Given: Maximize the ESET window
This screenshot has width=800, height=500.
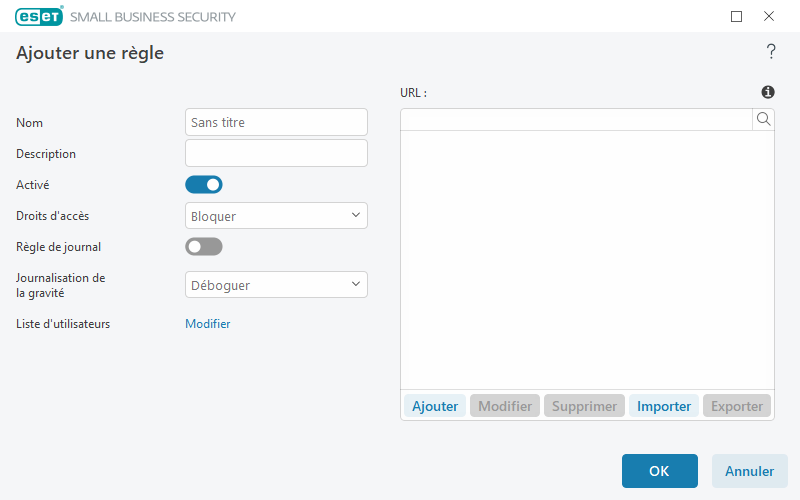Looking at the screenshot, I should tap(736, 17).
